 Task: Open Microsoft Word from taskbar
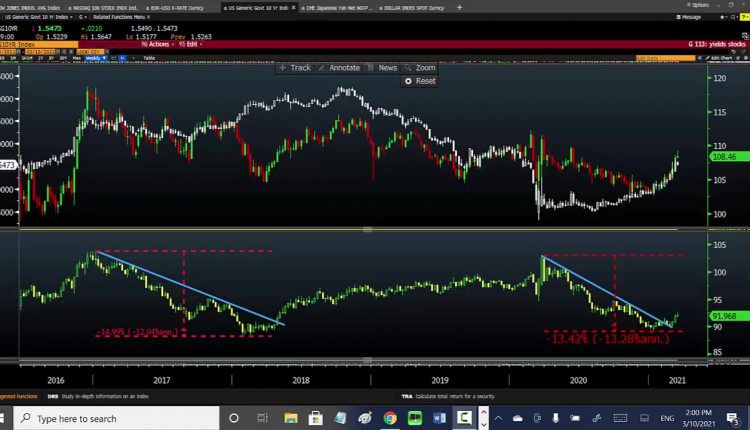point(439,419)
